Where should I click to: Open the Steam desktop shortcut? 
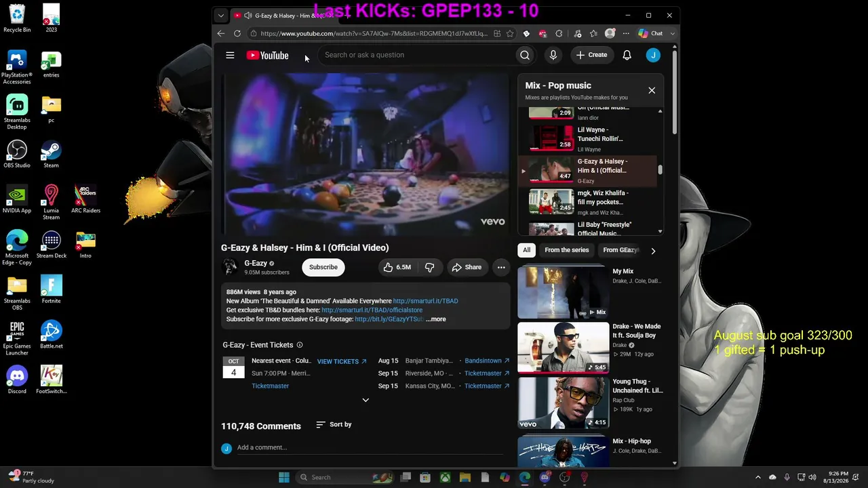pos(51,155)
